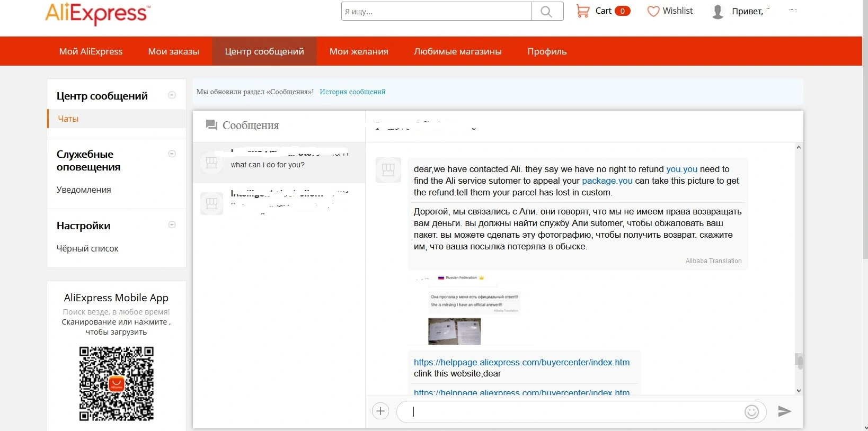The height and width of the screenshot is (431, 868).
Task: Open the first helppage.aliexpress.com buyercenter link
Action: pos(522,362)
